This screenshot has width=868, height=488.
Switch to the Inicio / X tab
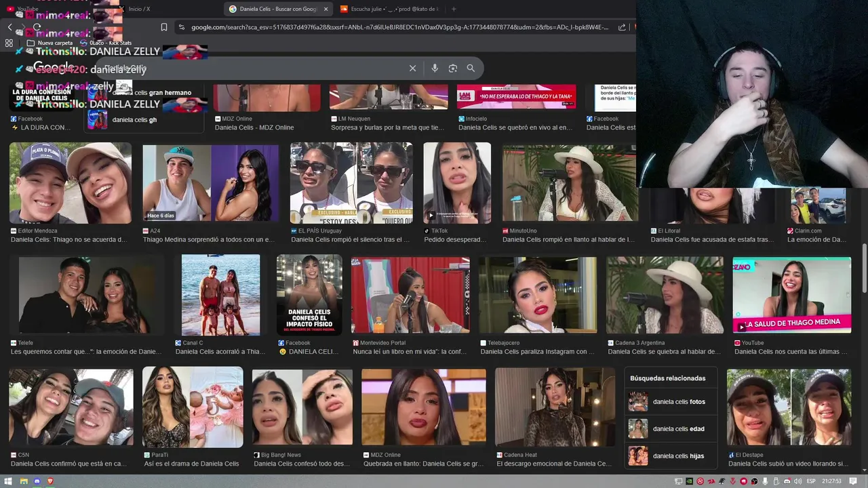click(139, 9)
